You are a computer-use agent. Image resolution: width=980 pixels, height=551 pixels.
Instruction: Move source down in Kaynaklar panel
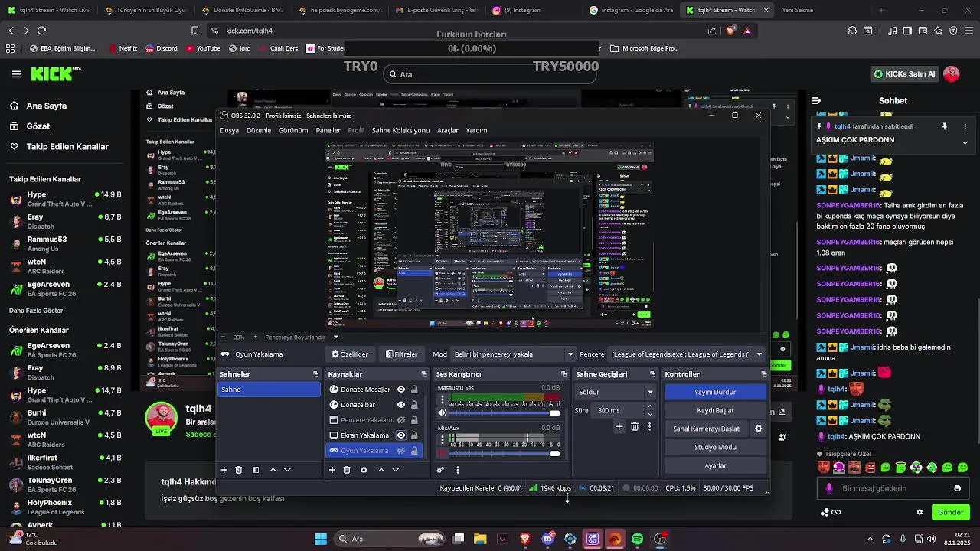(x=395, y=470)
